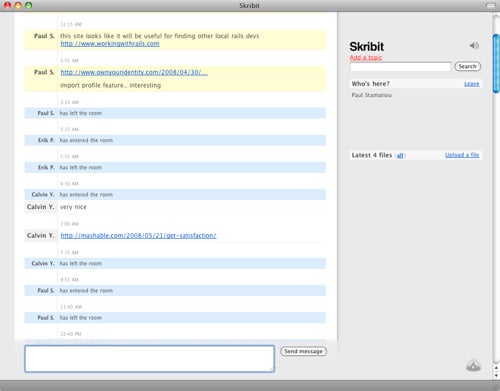Show all files via the all link

400,155
